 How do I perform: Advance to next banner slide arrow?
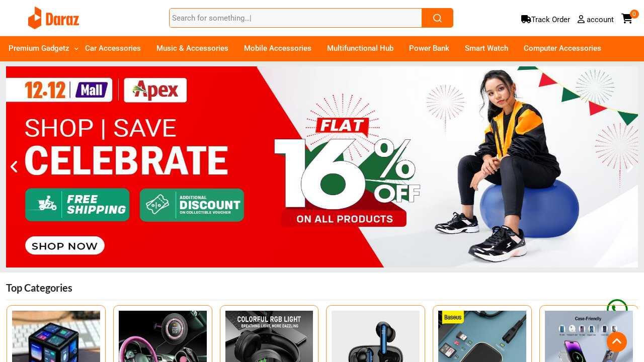(x=630, y=167)
